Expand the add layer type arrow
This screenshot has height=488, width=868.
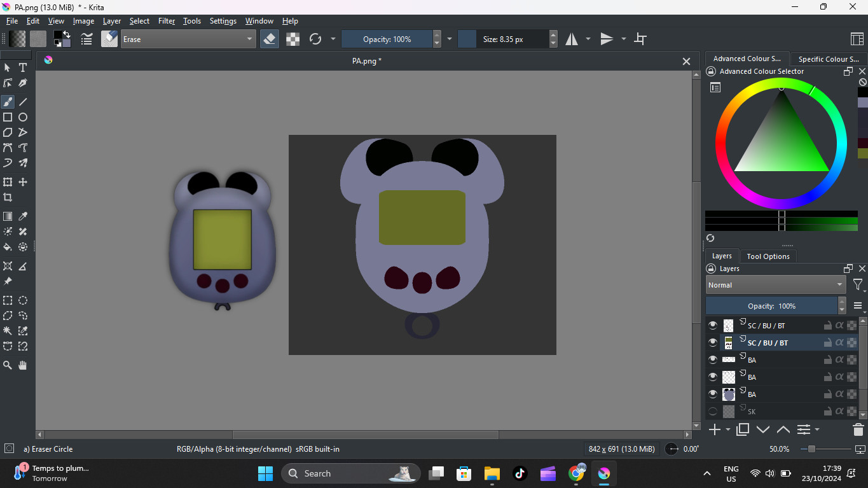coord(728,430)
